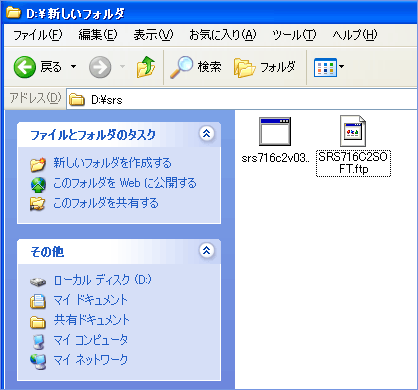Click the My Network globe icon
Screen dimensions: 418x390
point(38,362)
